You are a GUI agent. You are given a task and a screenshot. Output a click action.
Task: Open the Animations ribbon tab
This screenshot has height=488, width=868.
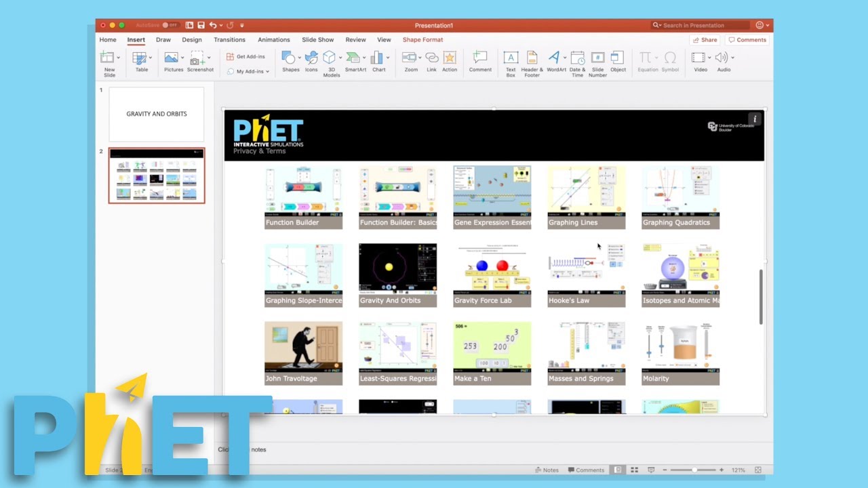tap(274, 40)
